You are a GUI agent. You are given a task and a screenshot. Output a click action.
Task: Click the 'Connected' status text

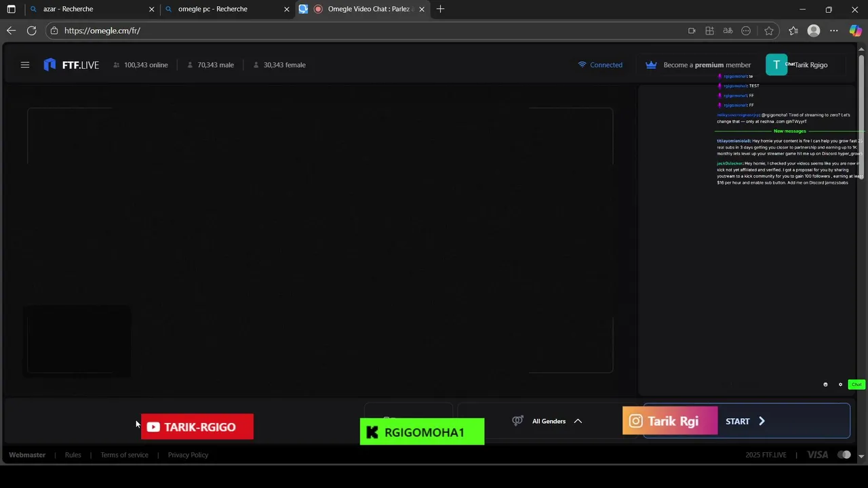(606, 65)
